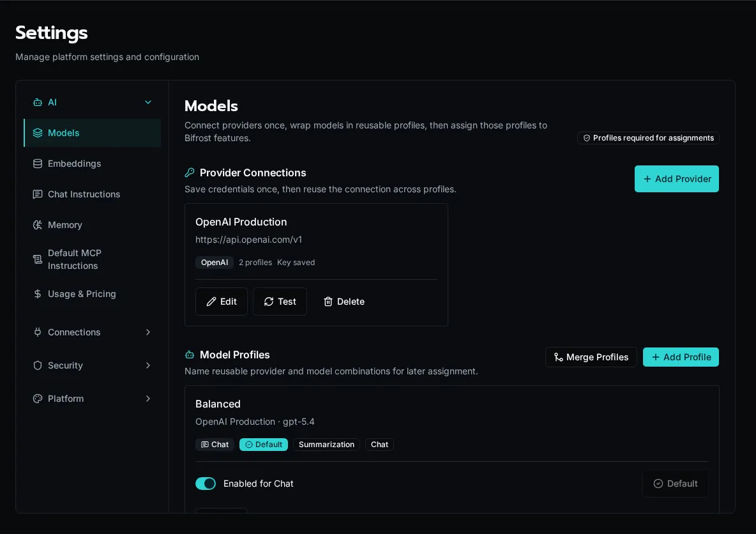
Task: Click the key icon beside Provider Connections
Action: 190,172
